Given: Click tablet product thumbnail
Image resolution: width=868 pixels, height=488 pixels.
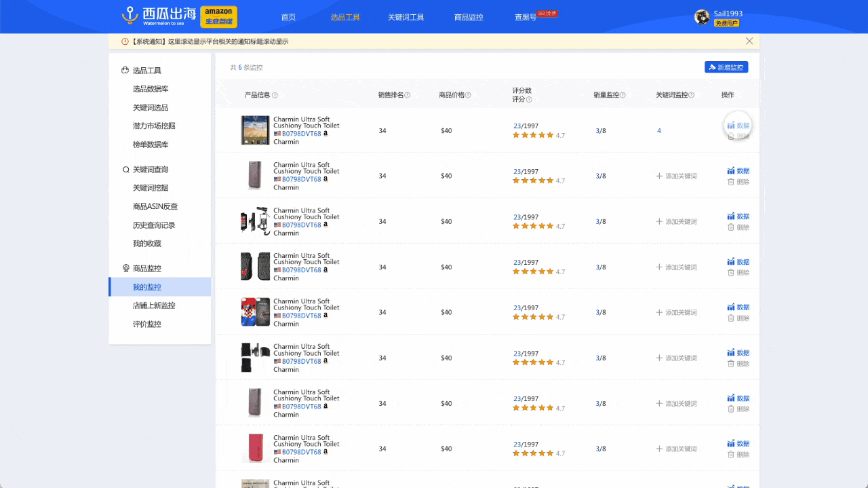Looking at the screenshot, I should [x=255, y=130].
